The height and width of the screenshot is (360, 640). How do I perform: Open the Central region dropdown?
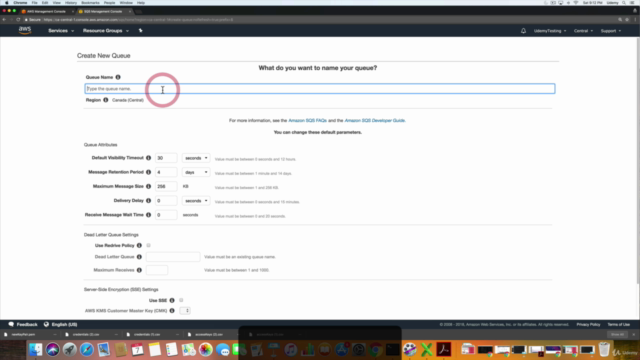tap(583, 31)
